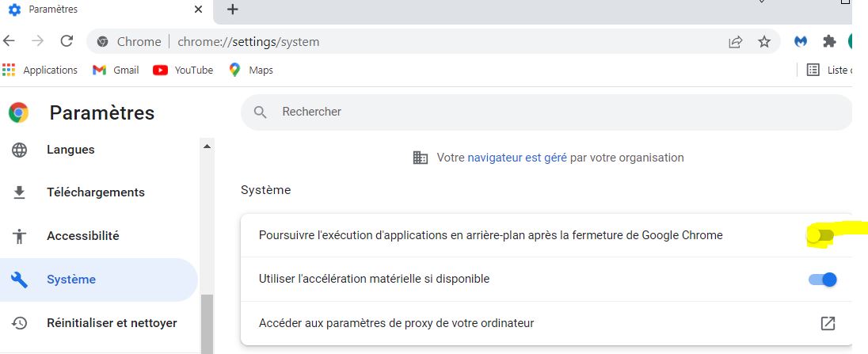Viewport: 868px width, 354px height.
Task: Click the accessibility person icon
Action: [x=19, y=236]
